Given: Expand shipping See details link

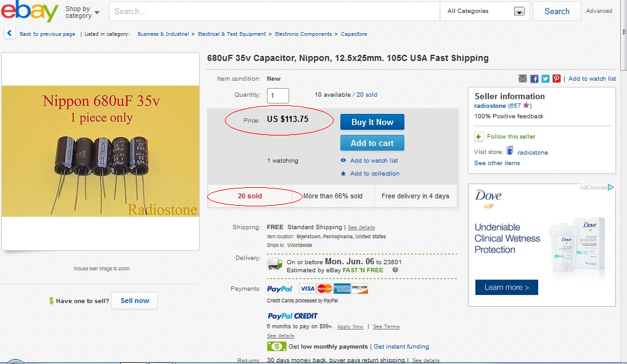Looking at the screenshot, I should point(361,227).
